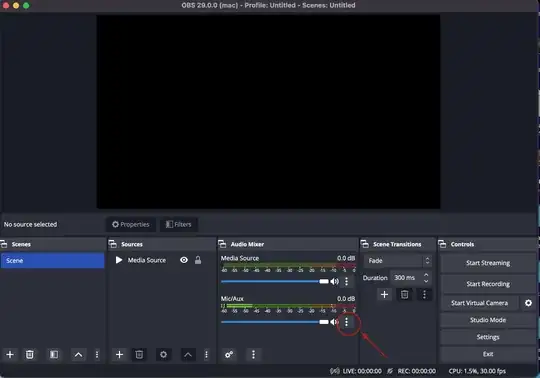Click the CPU usage status text
Image resolution: width=540 pixels, height=378 pixels.
(477, 371)
